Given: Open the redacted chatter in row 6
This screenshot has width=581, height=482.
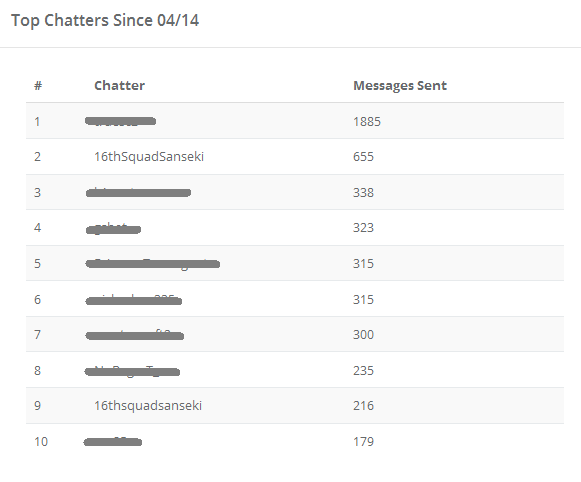Looking at the screenshot, I should click(133, 300).
